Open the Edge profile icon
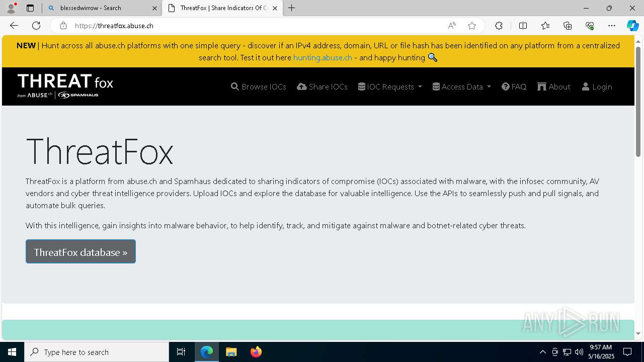The width and height of the screenshot is (644, 362). [11, 8]
